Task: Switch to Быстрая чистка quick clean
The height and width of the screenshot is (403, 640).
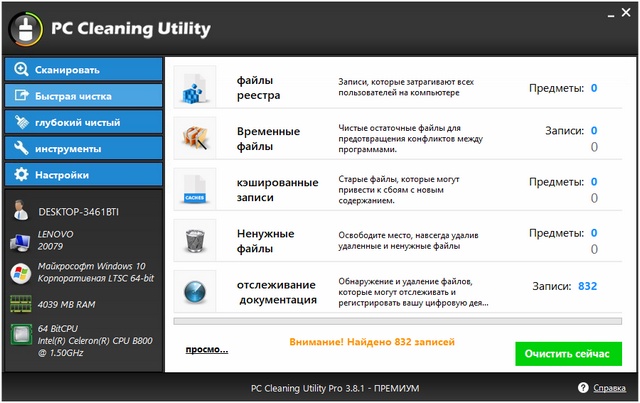Action: click(83, 96)
